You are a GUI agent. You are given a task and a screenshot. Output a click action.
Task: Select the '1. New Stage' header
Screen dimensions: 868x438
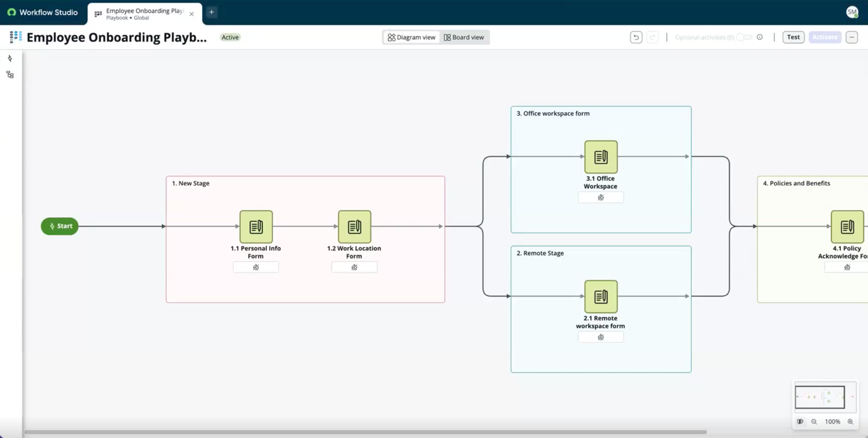point(191,183)
